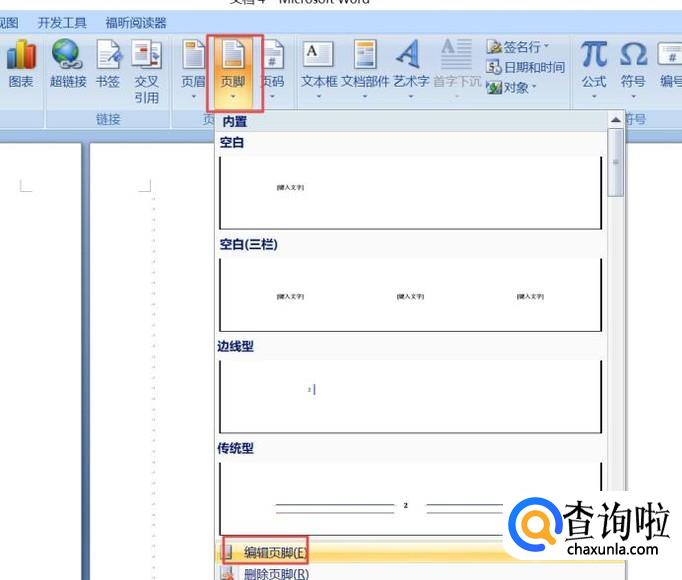Screen dimensions: 682x580
Task: Open the 符号 symbol menu
Action: pyautogui.click(x=633, y=70)
